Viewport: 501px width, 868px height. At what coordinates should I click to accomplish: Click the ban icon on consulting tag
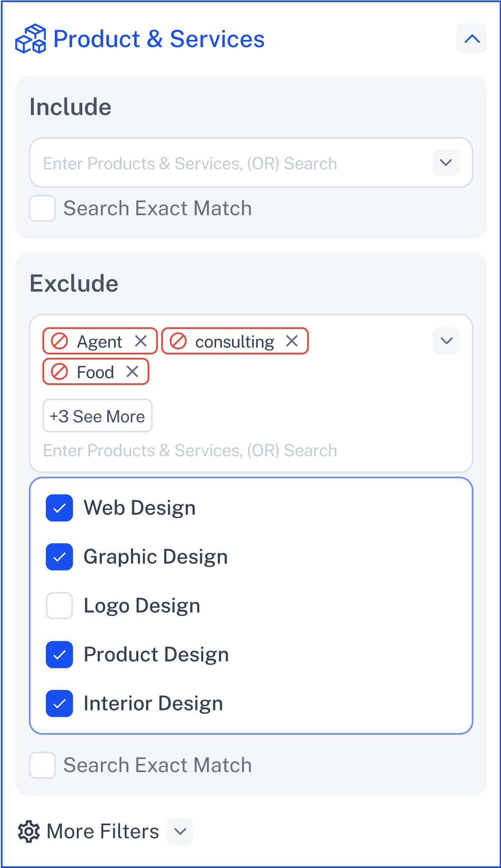coord(178,341)
